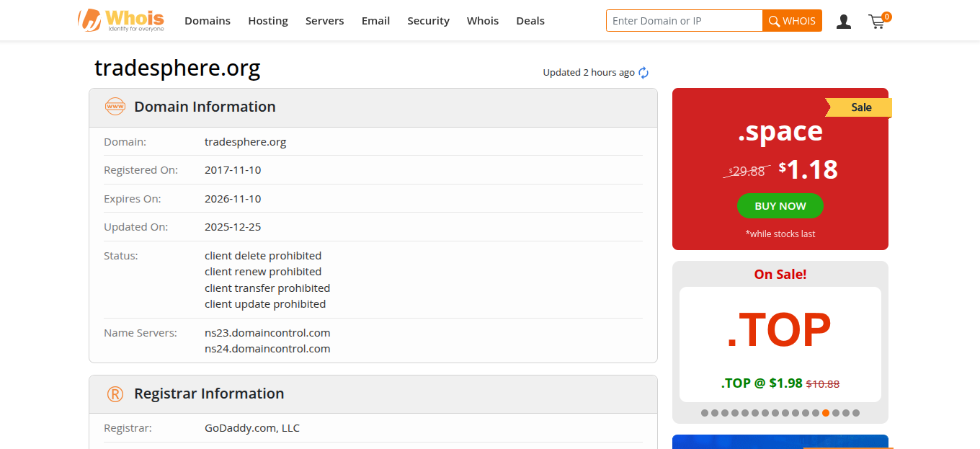Open the Email menu

(x=376, y=21)
